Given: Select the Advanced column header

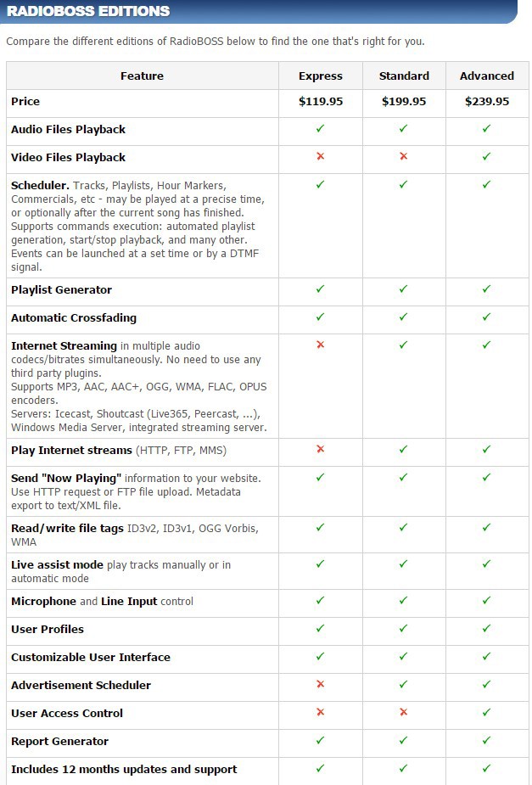Looking at the screenshot, I should 487,76.
